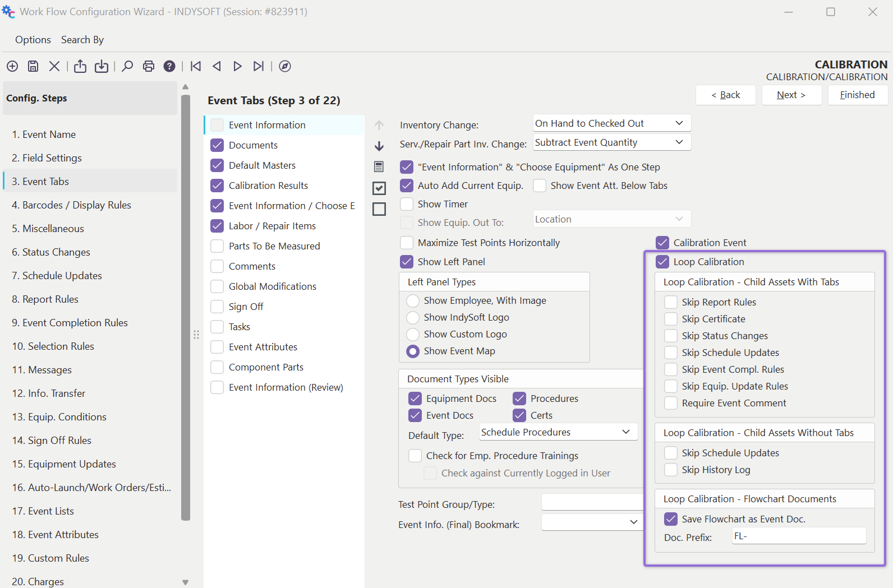Jump to first record icon

pos(196,66)
